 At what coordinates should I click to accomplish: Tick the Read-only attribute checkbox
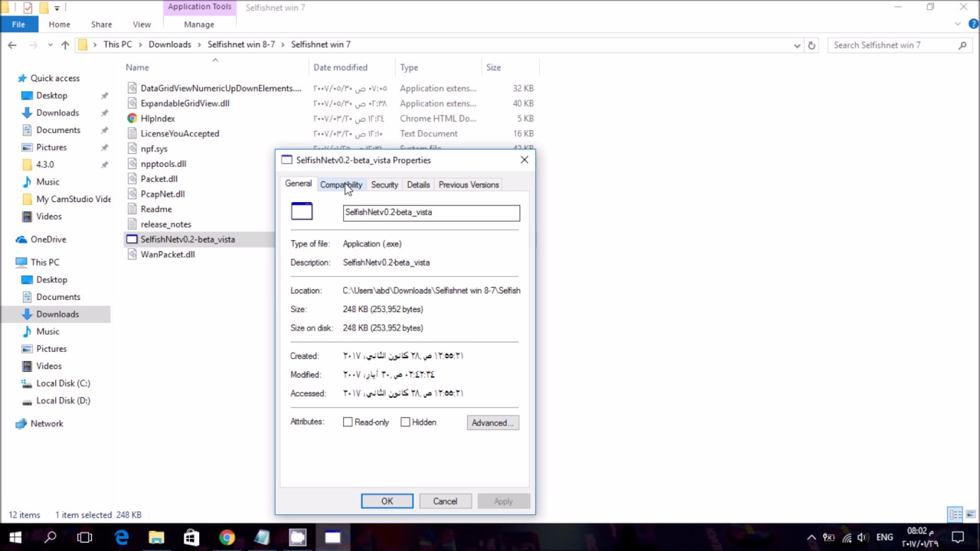click(348, 422)
